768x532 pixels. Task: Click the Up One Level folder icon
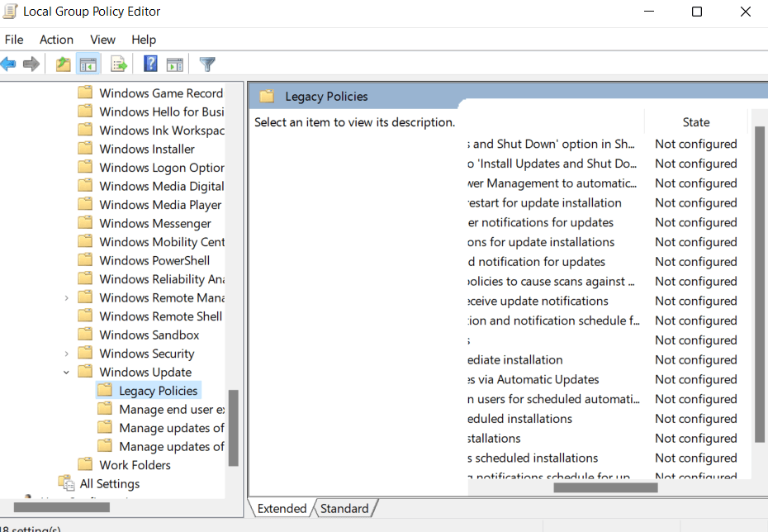64,64
